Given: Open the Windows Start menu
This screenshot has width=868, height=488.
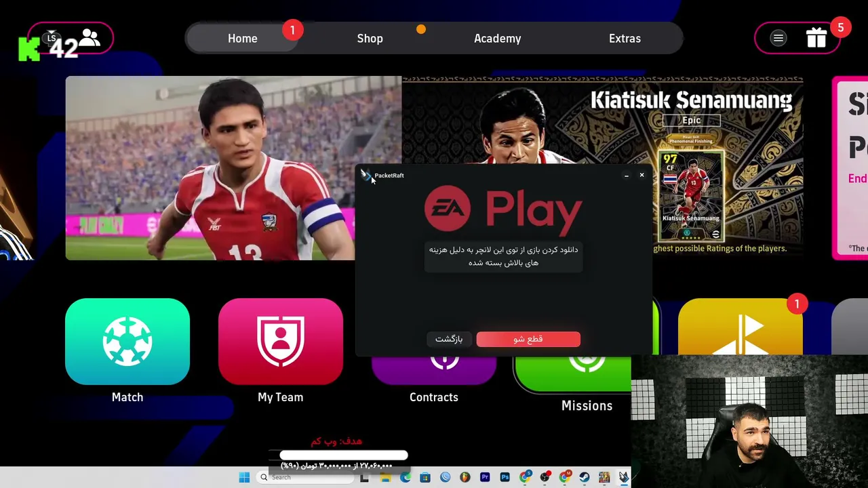Looking at the screenshot, I should (x=244, y=478).
